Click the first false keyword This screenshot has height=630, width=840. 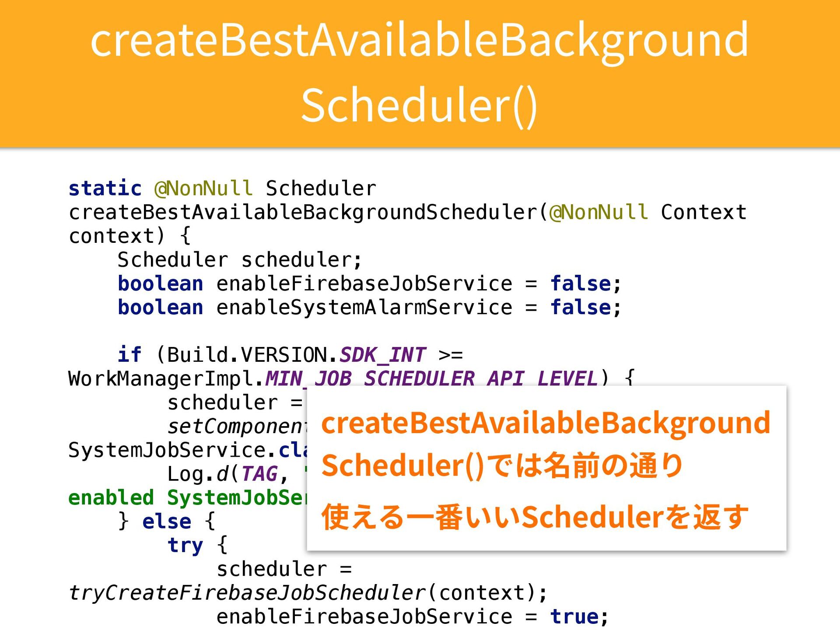(x=580, y=283)
